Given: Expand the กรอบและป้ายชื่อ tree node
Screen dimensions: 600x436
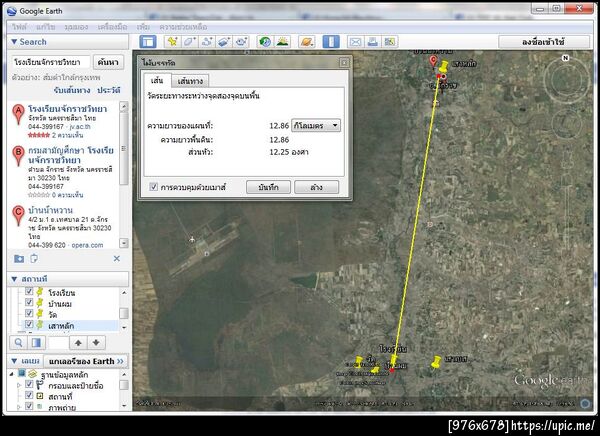Looking at the screenshot, I should click(x=19, y=385).
